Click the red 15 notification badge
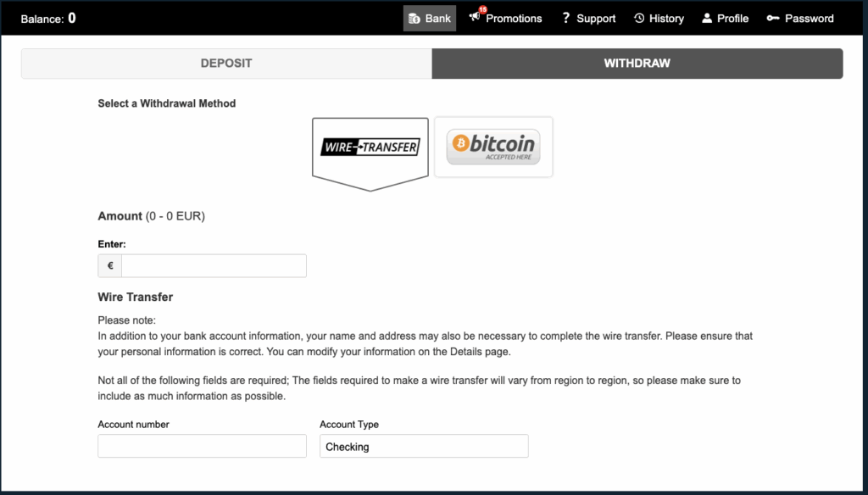Screen dimensions: 868x495 [482, 10]
